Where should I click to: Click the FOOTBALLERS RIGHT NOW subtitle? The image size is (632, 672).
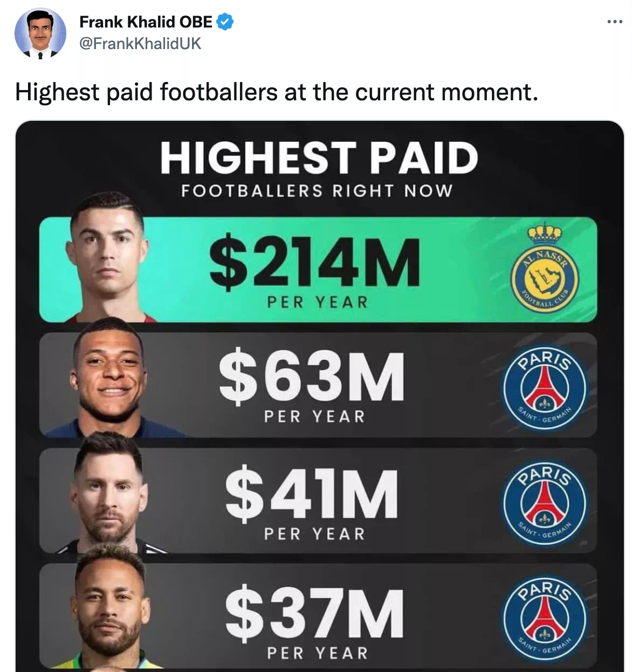point(317,191)
